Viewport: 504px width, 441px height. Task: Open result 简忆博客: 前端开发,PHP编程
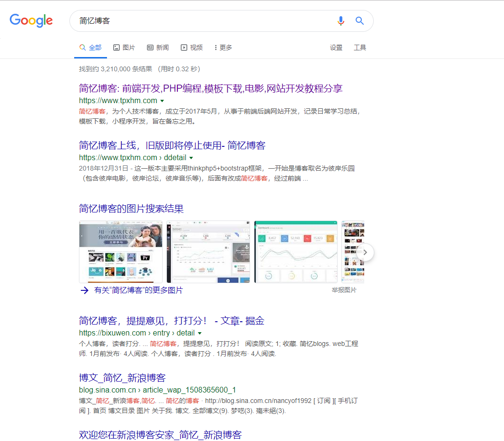pyautogui.click(x=211, y=88)
